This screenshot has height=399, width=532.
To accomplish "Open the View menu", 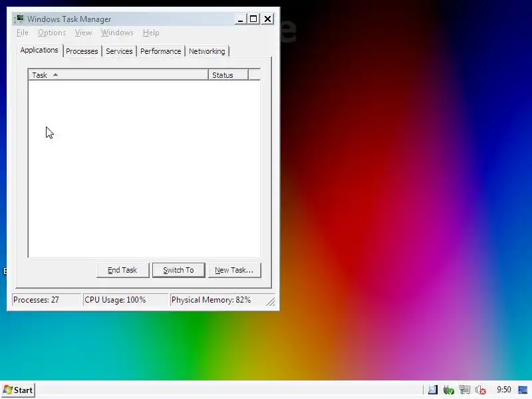I will (x=84, y=33).
